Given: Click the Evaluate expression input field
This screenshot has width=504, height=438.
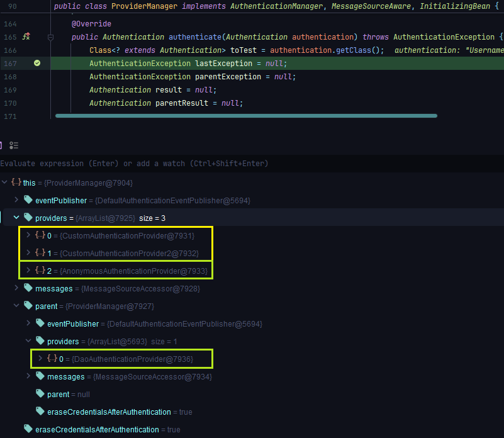Looking at the screenshot, I should tap(189, 164).
